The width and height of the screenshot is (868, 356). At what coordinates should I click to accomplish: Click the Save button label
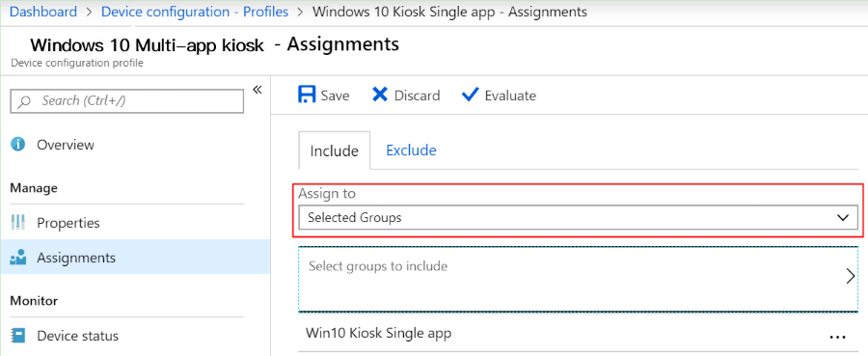tap(335, 96)
